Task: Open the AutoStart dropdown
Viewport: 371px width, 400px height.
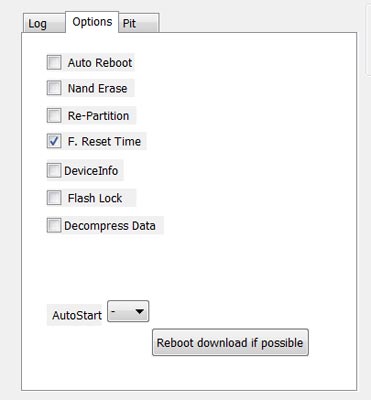Action: [128, 311]
